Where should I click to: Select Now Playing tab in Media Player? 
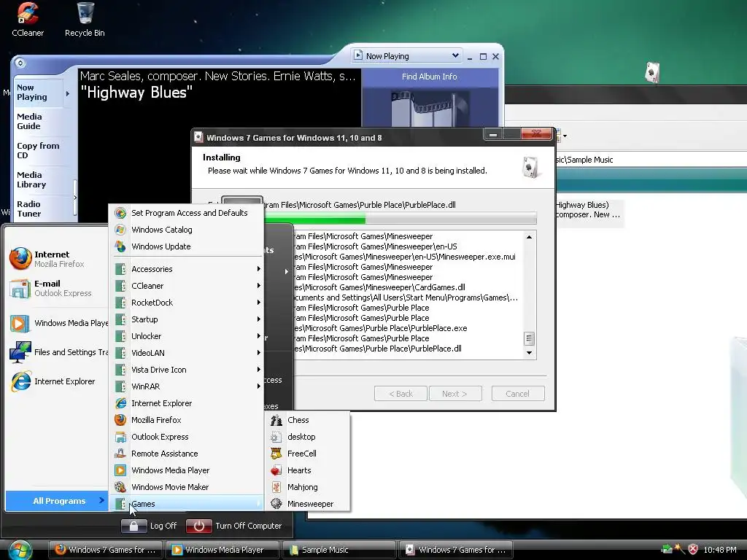click(x=39, y=93)
